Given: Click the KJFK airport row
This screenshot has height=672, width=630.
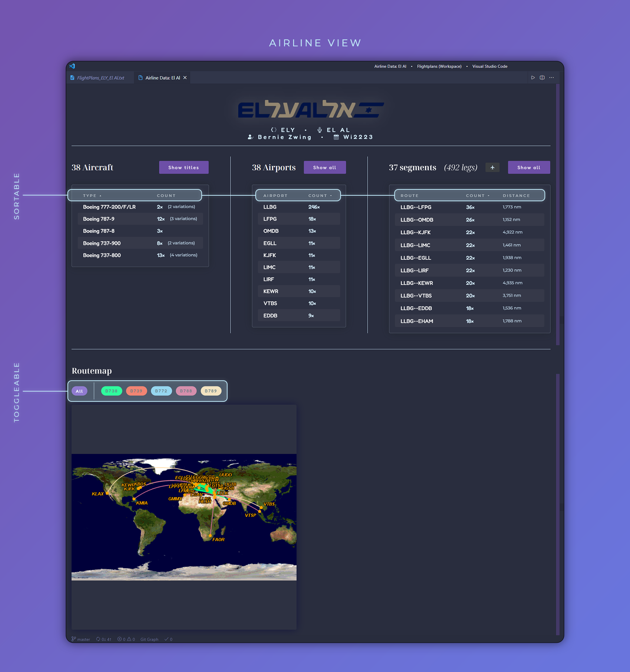Looking at the screenshot, I should 299,255.
